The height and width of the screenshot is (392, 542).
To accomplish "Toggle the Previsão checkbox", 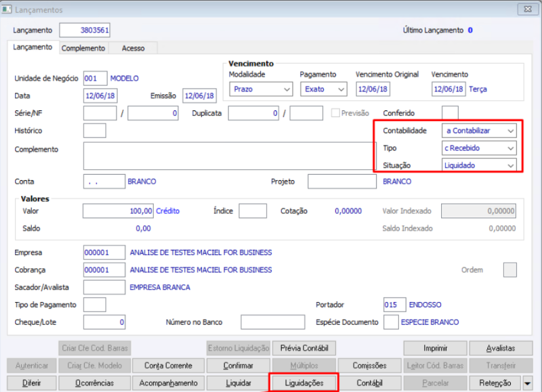I will point(335,113).
